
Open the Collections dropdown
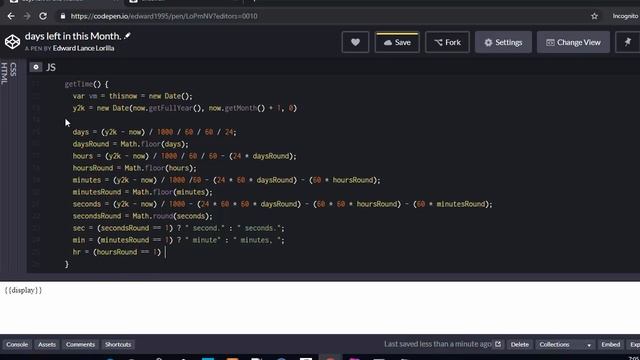565,344
